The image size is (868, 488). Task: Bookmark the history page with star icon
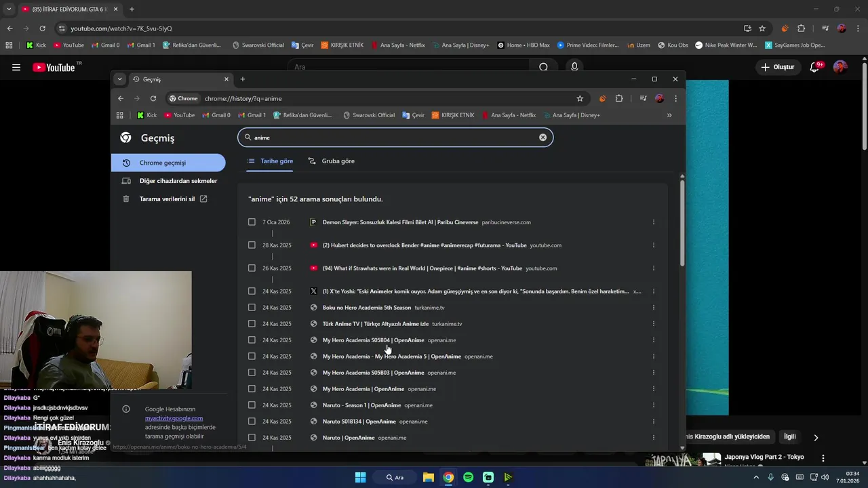click(x=580, y=98)
